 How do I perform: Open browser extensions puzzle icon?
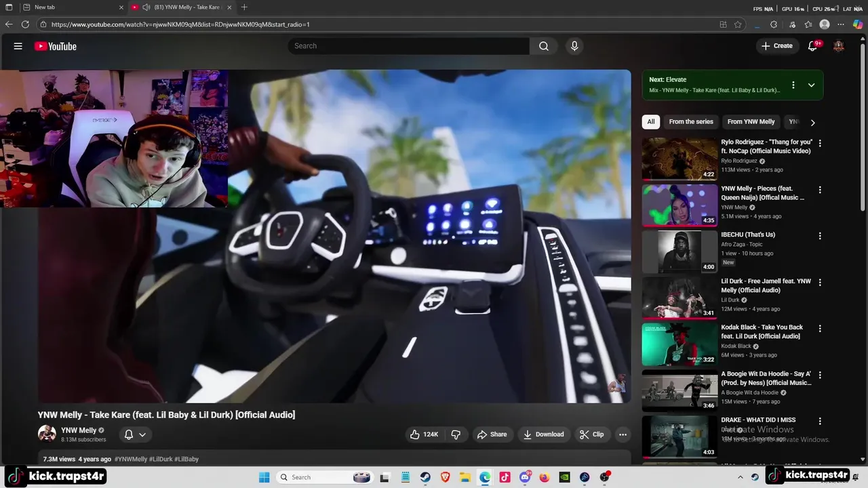[x=774, y=24]
